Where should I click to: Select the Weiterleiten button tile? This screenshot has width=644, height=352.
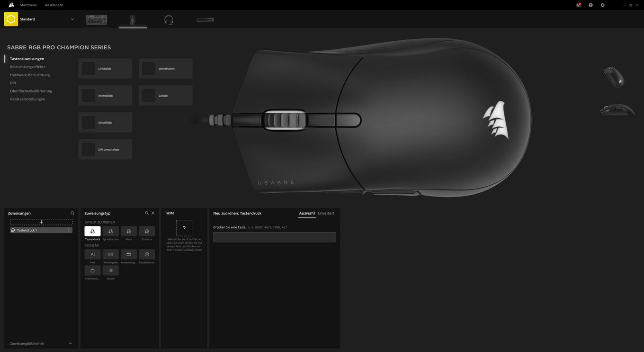point(166,69)
